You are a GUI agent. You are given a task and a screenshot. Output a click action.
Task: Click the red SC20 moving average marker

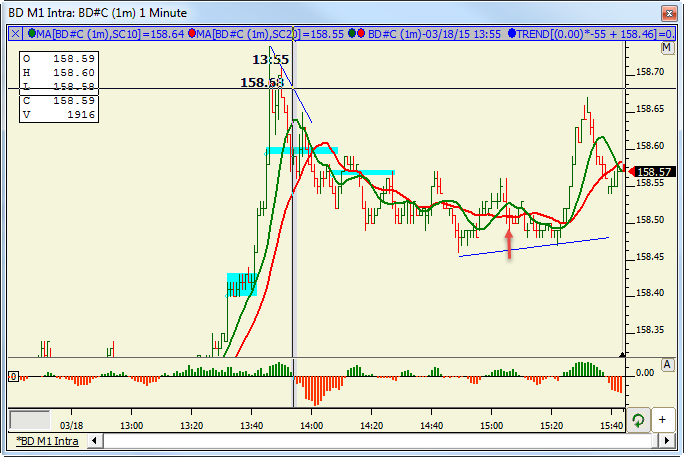pyautogui.click(x=192, y=33)
